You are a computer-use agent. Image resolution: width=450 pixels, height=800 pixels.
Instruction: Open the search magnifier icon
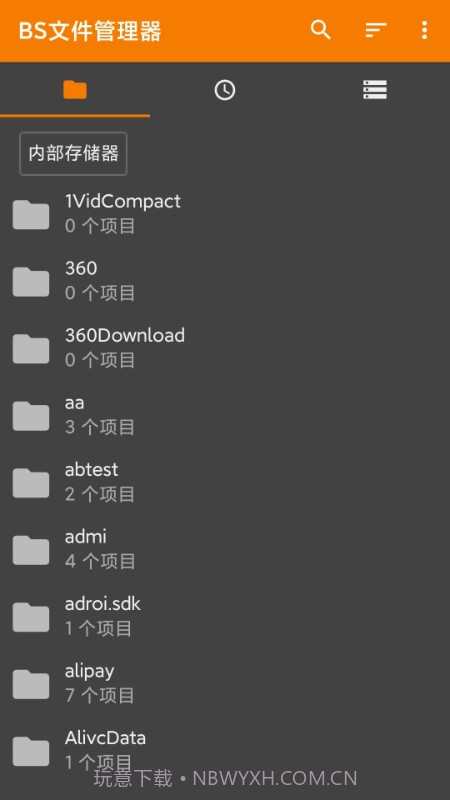click(x=321, y=31)
